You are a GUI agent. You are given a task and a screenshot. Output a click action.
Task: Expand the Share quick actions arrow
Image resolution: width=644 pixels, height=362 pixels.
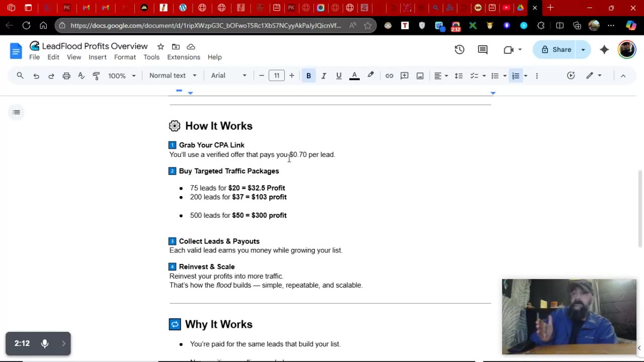pos(583,49)
